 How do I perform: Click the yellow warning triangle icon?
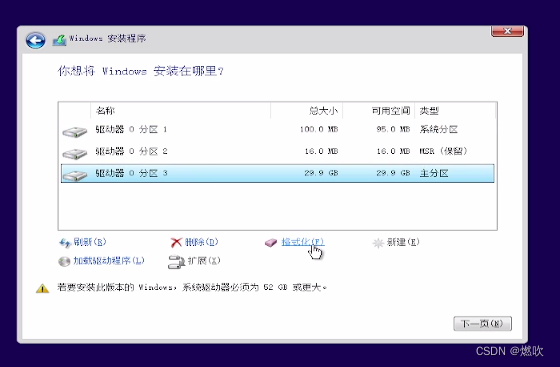coord(42,288)
